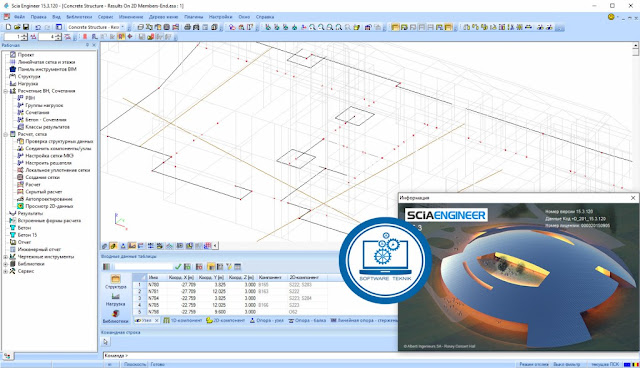Image resolution: width=640 pixels, height=368 pixels.
Task: Select Просмотр 2D-данных tree item
Action: pos(49,206)
